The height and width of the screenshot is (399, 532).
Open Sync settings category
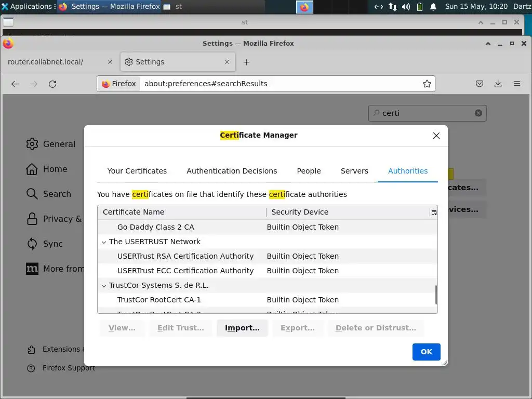[x=45, y=244]
